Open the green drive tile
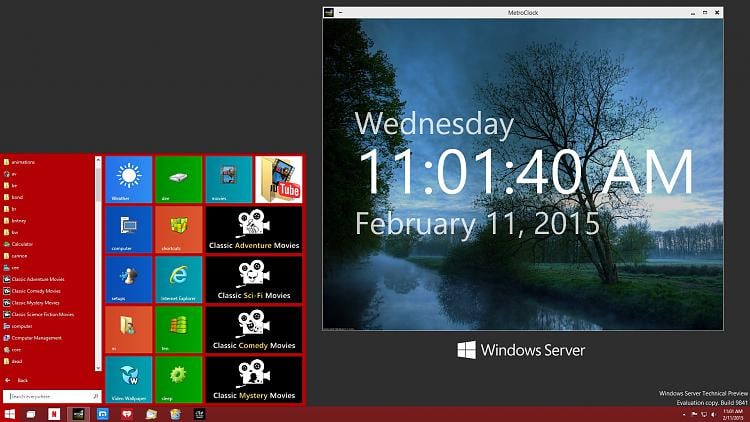The height and width of the screenshot is (422, 750). point(178,179)
